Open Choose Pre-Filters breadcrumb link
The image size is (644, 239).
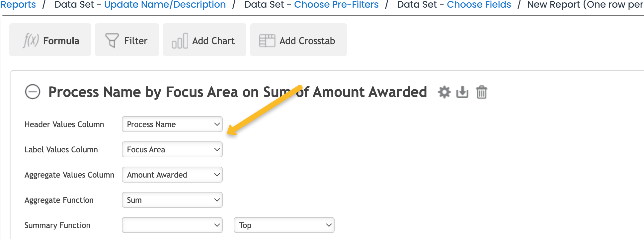coord(336,5)
